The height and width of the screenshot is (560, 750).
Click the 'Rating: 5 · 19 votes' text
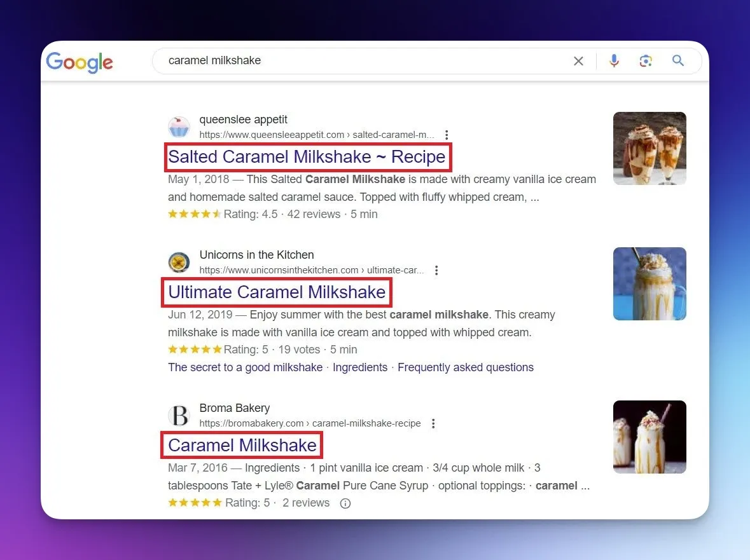pos(272,350)
